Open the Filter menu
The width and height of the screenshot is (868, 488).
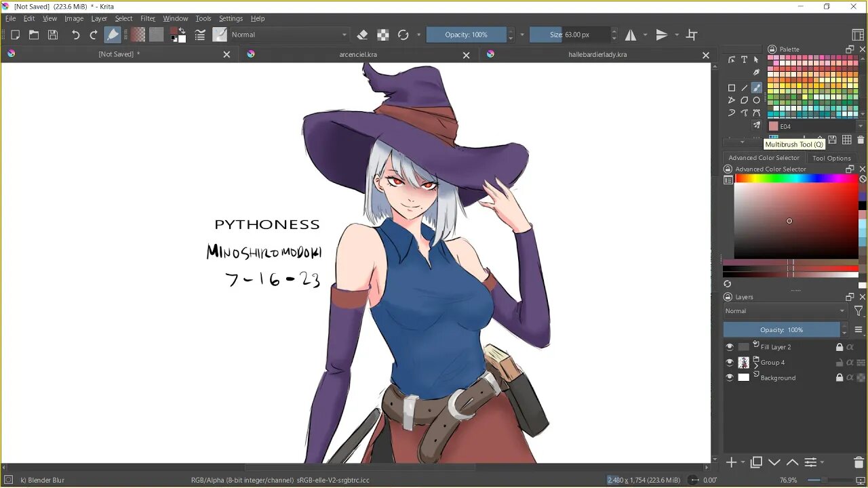[148, 18]
